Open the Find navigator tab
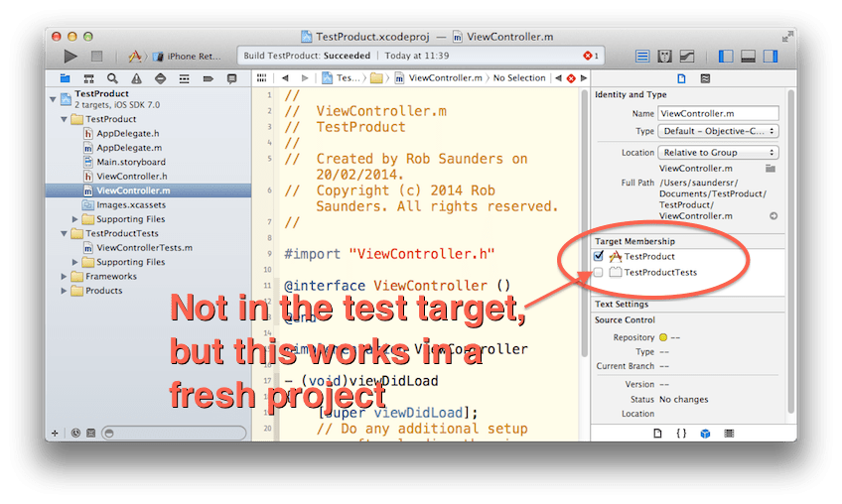This screenshot has width=842, height=504. (x=112, y=78)
